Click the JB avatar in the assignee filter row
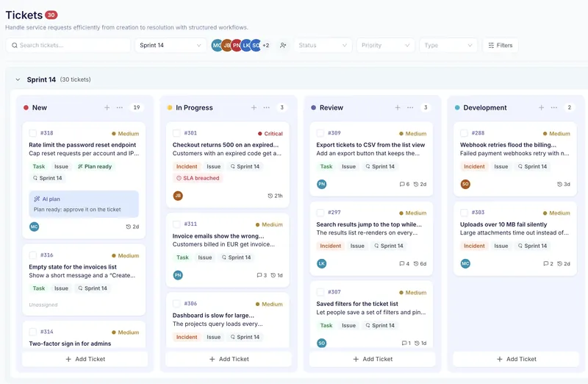The height and width of the screenshot is (384, 588). 226,46
